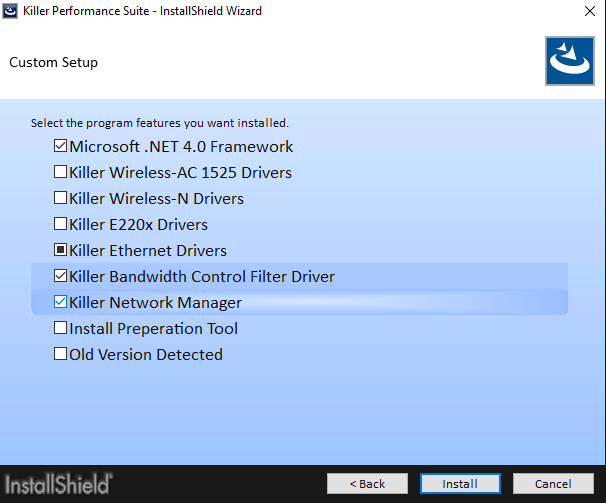
Task: Click the 'Killer Ethernet Drivers' label
Action: tap(148, 251)
